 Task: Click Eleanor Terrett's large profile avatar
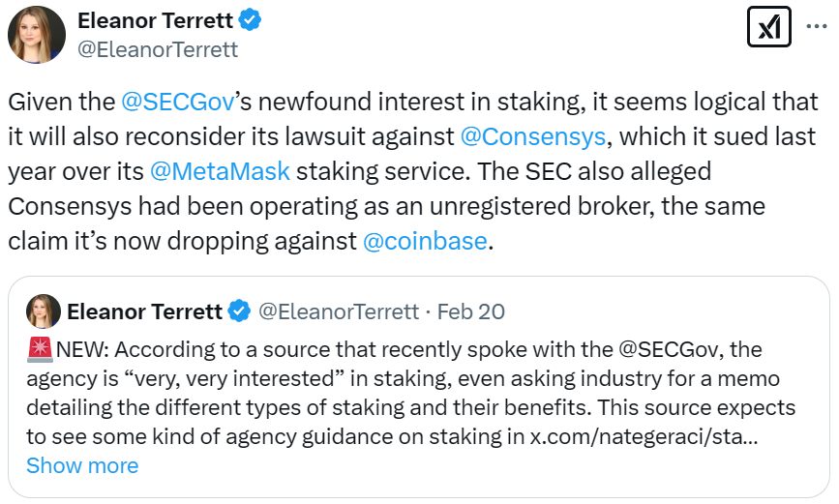point(36,35)
